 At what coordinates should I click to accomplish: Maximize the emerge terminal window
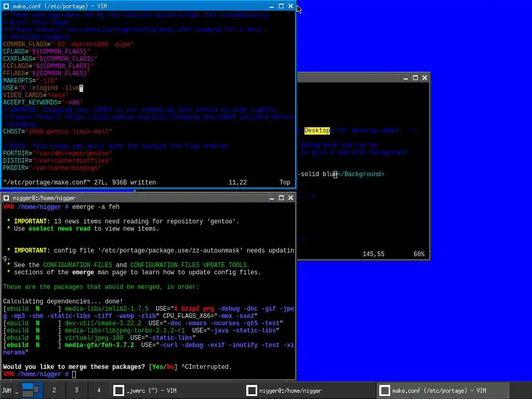281,198
